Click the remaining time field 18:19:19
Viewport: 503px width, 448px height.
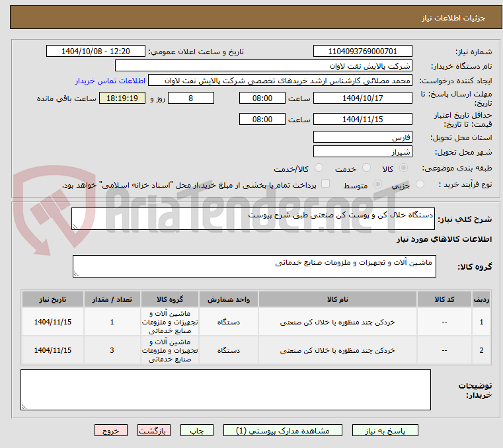(x=122, y=98)
